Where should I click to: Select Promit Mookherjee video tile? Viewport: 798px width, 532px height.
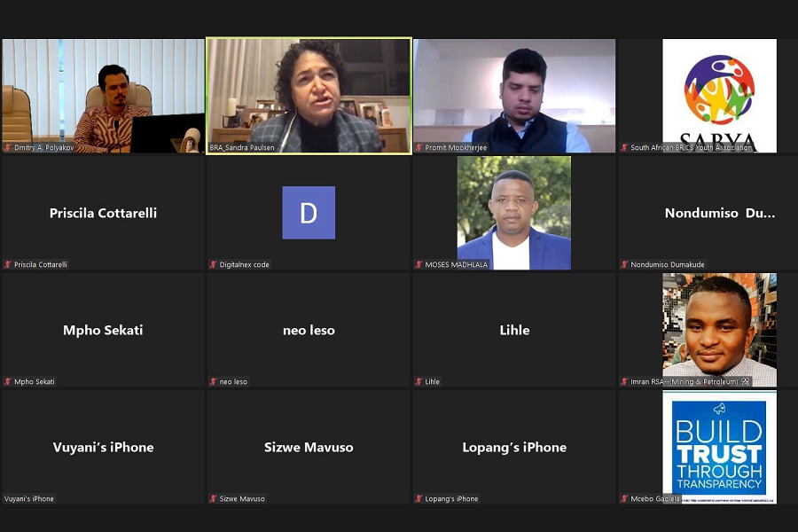pos(514,96)
